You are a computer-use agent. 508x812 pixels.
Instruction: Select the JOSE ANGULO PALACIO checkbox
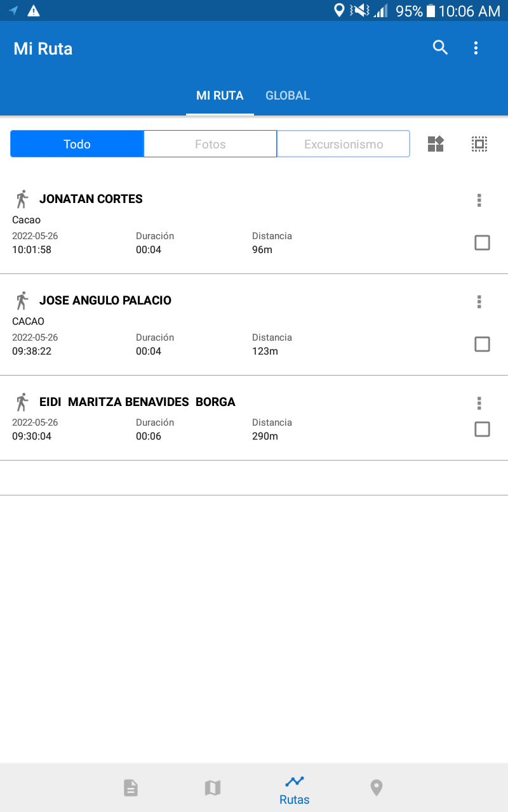[482, 344]
